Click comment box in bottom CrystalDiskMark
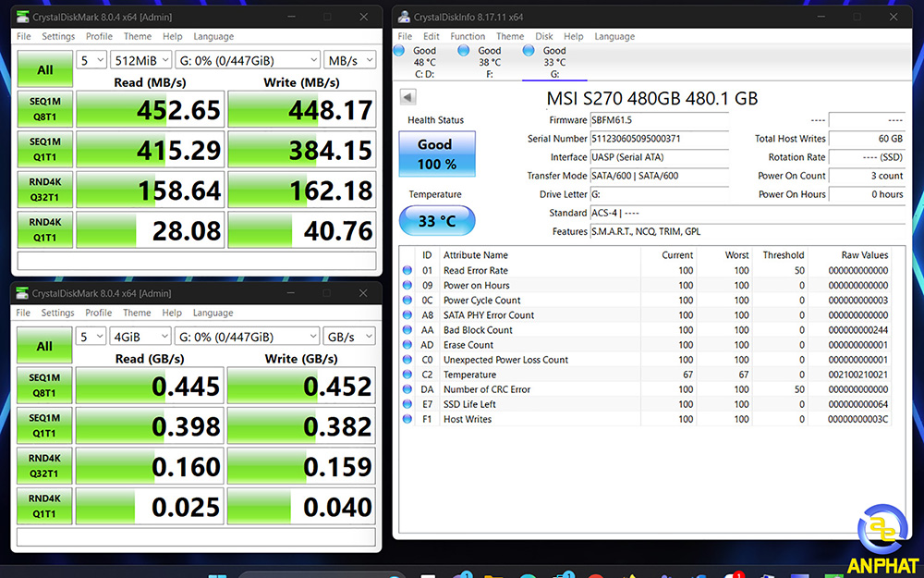This screenshot has height=578, width=924. click(196, 536)
